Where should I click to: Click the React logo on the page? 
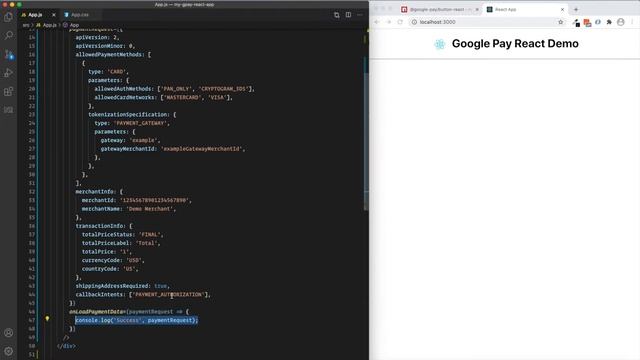pos(440,44)
